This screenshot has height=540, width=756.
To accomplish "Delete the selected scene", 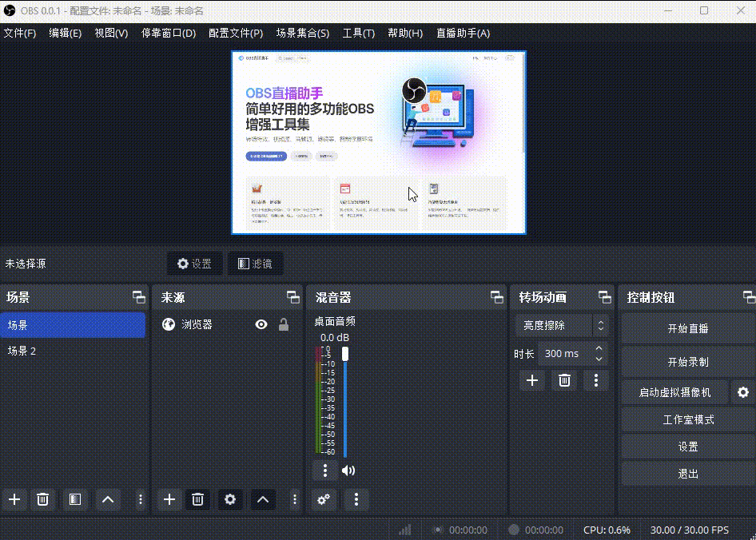I will (42, 499).
